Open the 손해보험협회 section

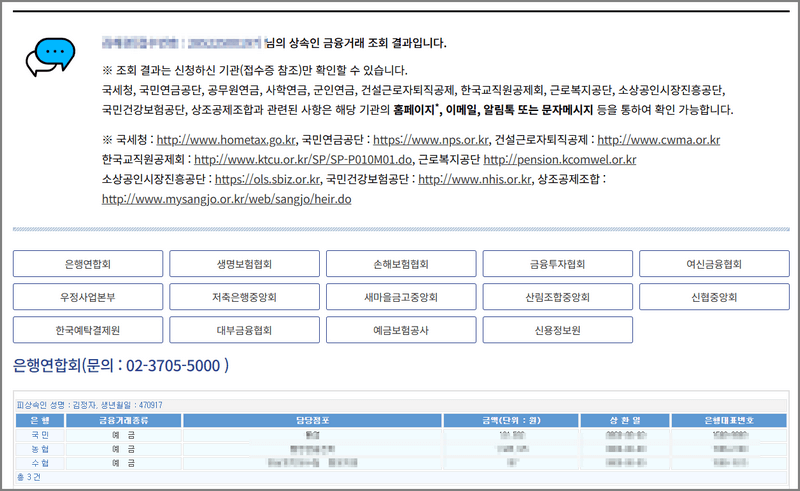[401, 264]
